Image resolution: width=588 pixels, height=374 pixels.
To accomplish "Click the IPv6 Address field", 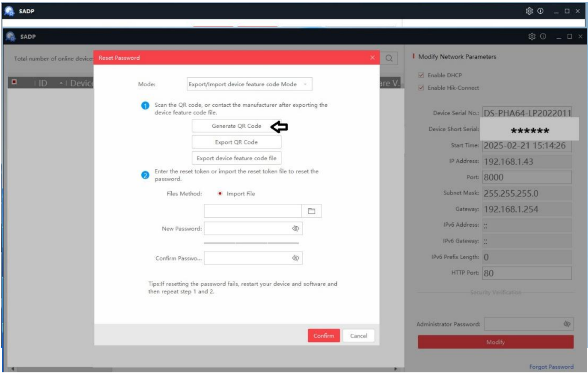I will 527,225.
